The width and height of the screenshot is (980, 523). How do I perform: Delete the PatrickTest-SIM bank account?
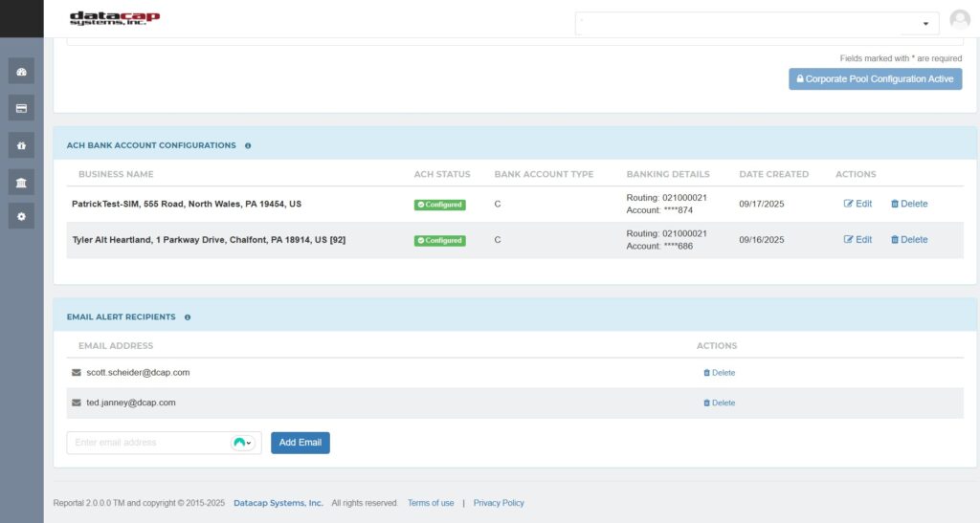[x=909, y=204]
